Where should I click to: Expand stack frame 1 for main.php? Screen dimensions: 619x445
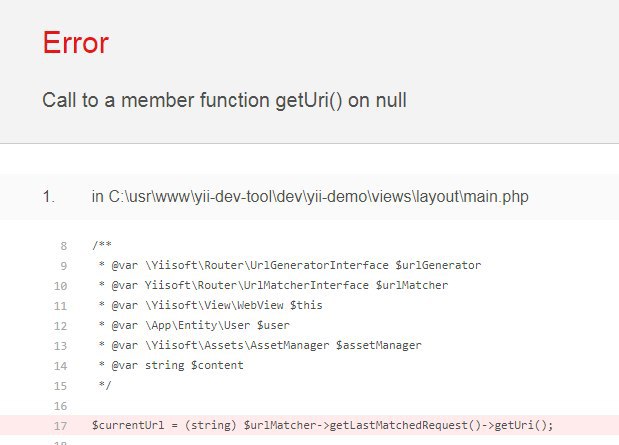pyautogui.click(x=310, y=197)
